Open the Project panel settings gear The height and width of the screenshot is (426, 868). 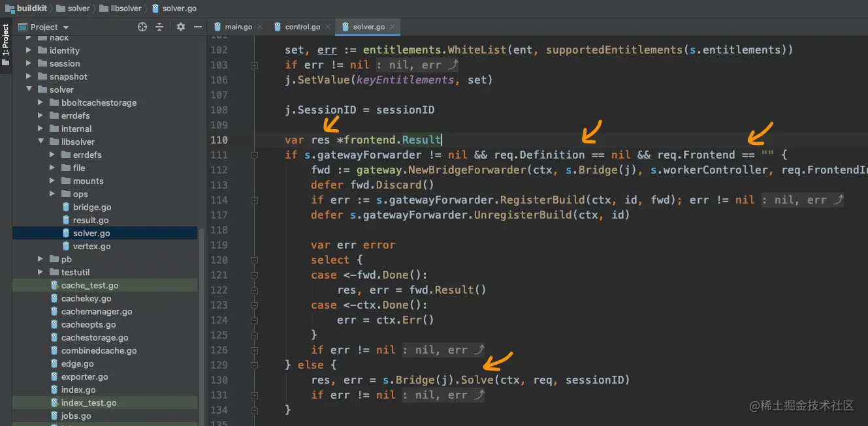coord(180,27)
